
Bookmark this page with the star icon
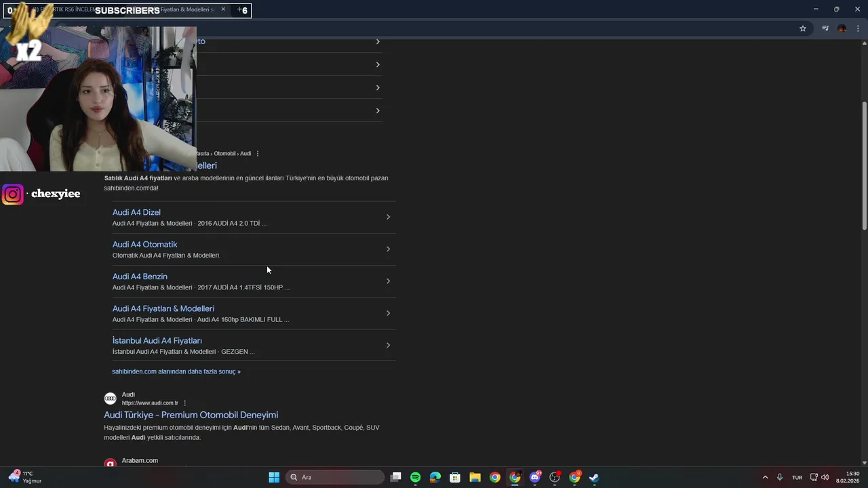[x=803, y=28]
